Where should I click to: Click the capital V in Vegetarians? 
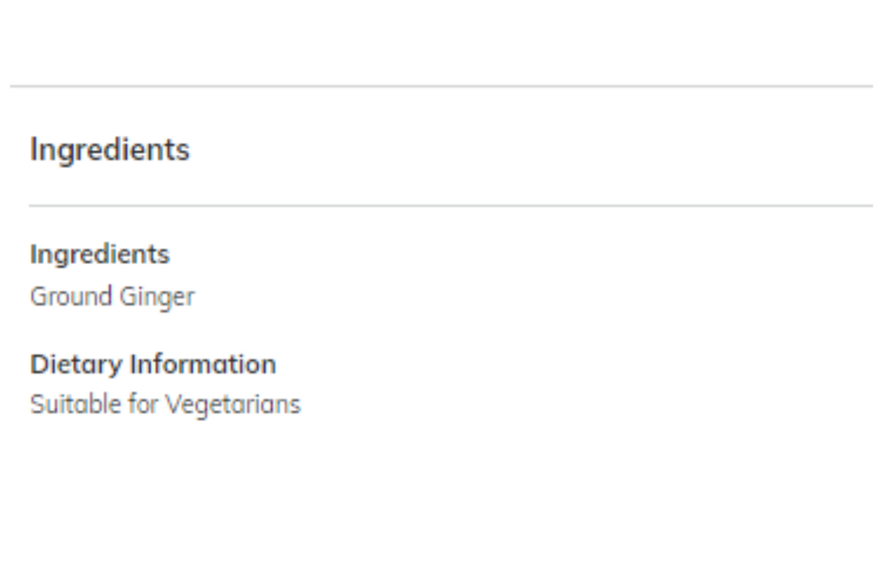click(x=173, y=404)
